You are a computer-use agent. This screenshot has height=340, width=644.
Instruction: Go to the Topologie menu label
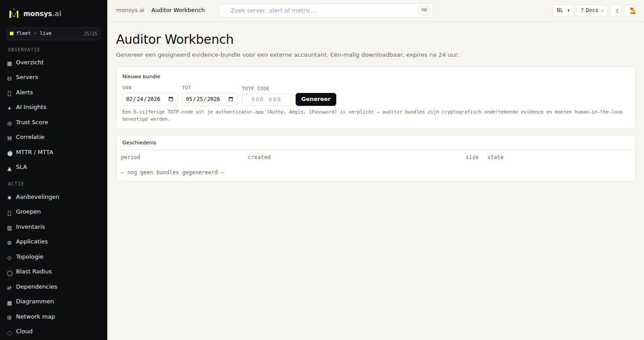pyautogui.click(x=30, y=257)
